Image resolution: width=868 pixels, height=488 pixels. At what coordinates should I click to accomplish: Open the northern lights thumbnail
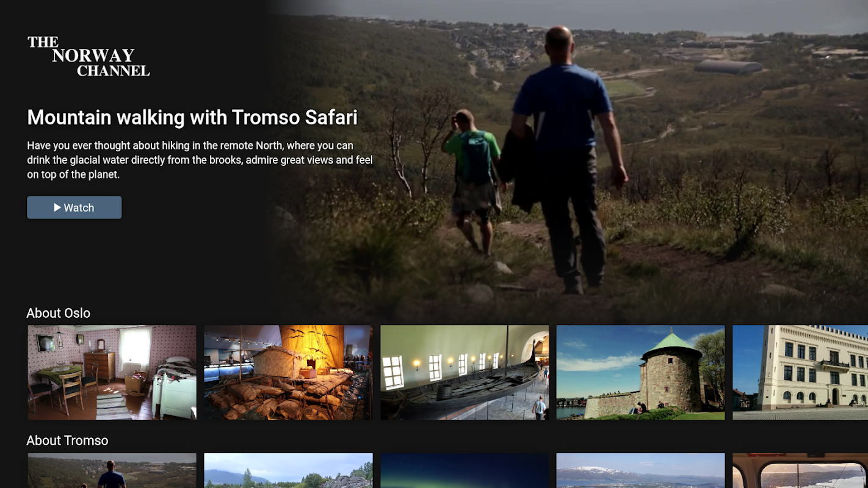[x=465, y=470]
